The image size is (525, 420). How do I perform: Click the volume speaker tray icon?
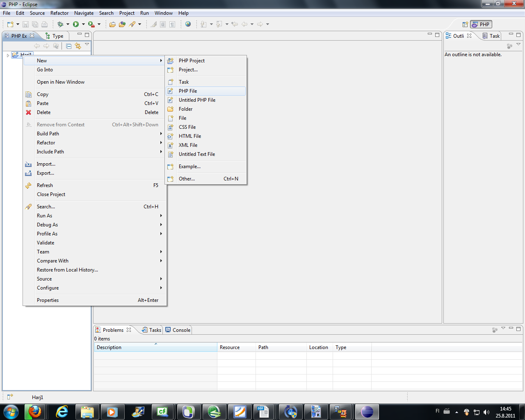point(486,412)
